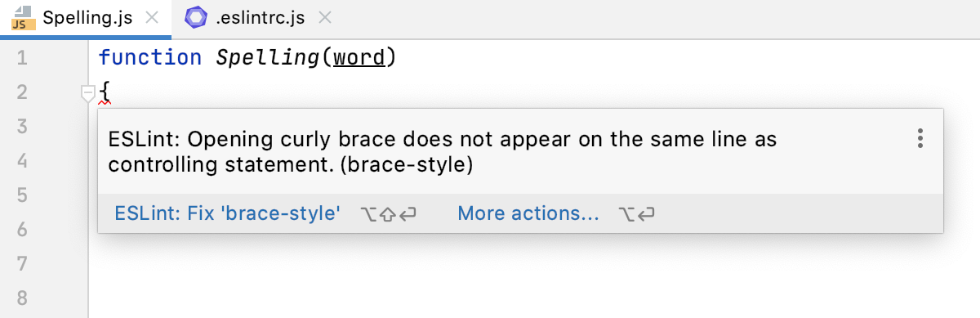Image resolution: width=980 pixels, height=318 pixels.
Task: Click the function keyword on line 1
Action: tap(149, 58)
